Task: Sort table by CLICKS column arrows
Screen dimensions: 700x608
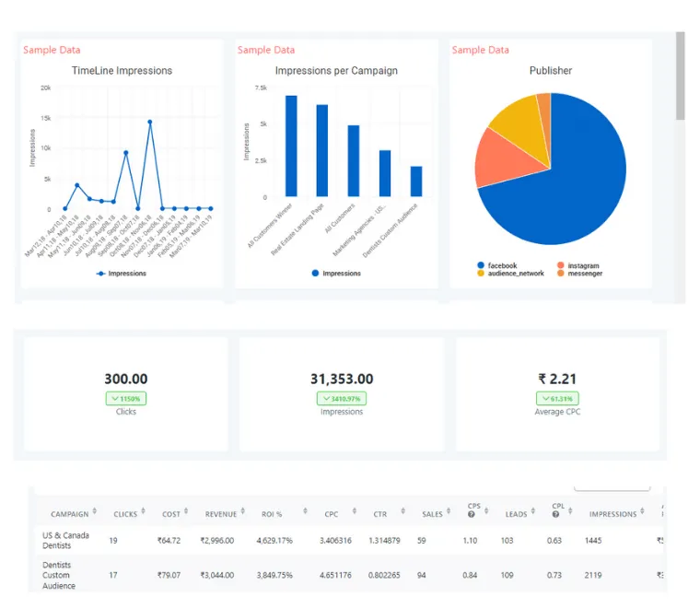Action: (143, 510)
